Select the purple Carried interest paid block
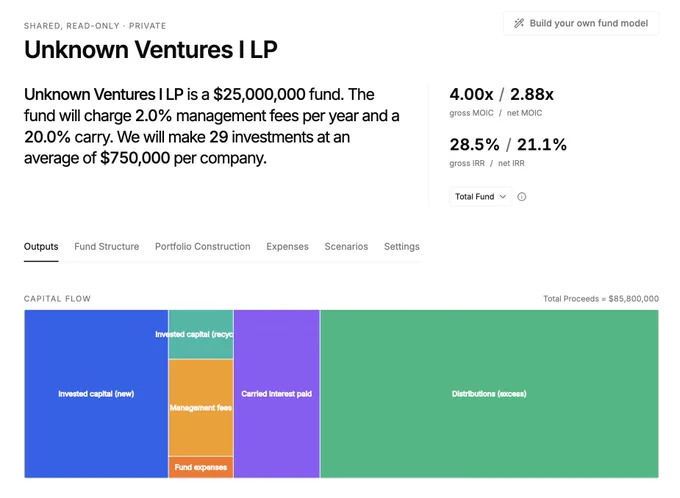 pyautogui.click(x=277, y=394)
